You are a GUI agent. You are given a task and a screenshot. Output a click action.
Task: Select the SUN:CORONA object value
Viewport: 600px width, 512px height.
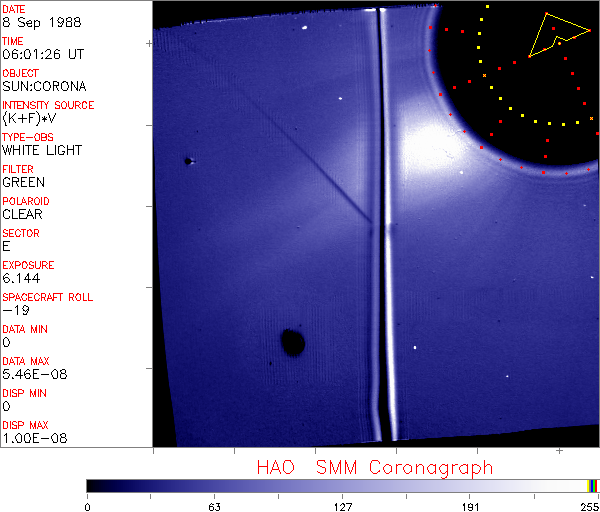(x=44, y=86)
